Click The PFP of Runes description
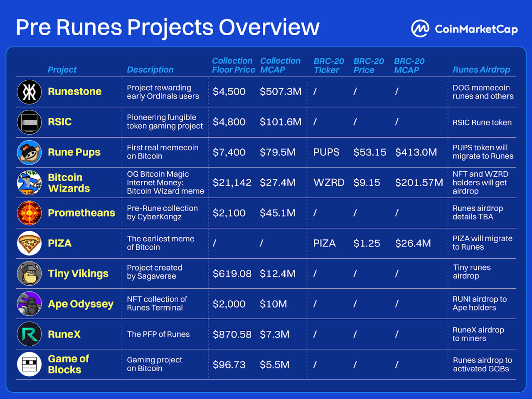Screen dimensions: 532x399 click(x=158, y=334)
